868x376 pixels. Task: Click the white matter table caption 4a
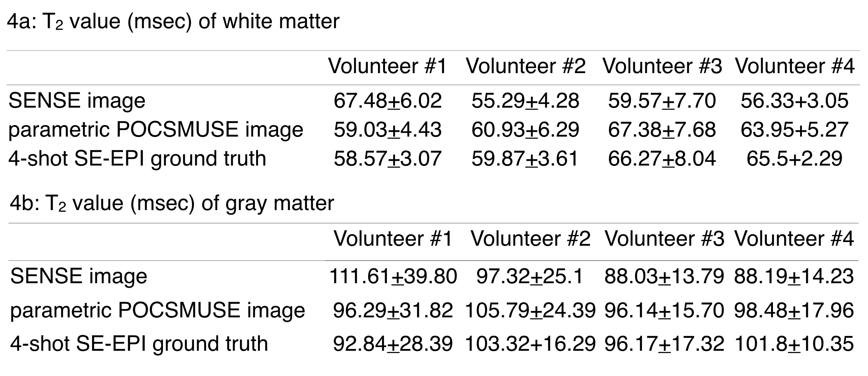(x=173, y=22)
